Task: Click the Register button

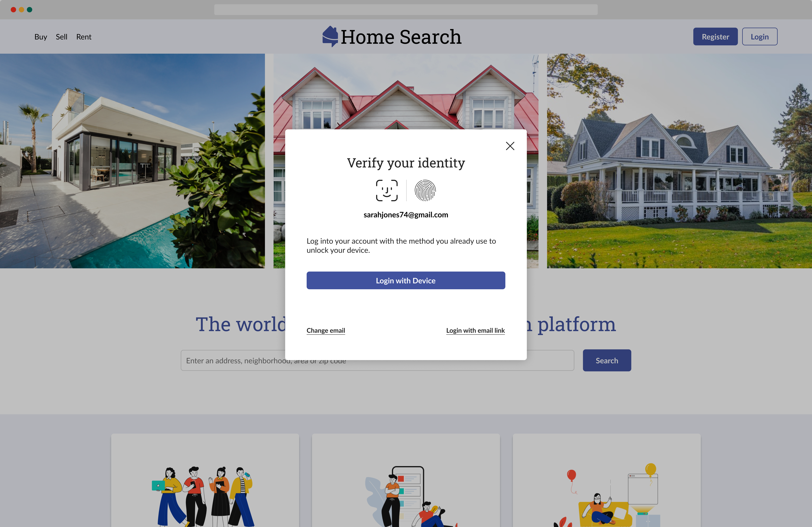Action: [x=716, y=36]
